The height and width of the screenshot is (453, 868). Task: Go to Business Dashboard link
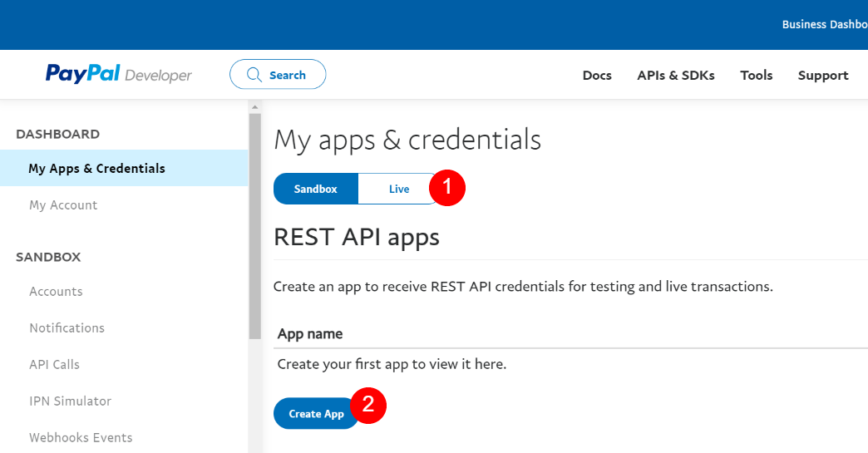click(x=825, y=24)
